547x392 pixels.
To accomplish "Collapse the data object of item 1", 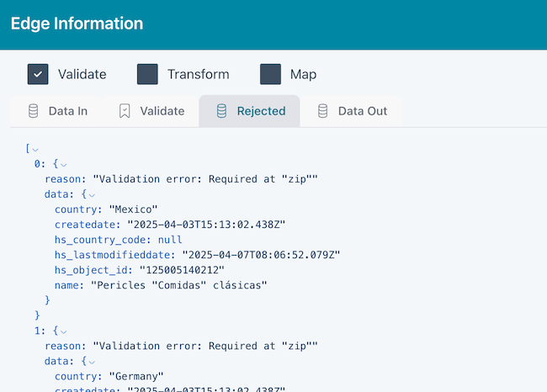I will pos(92,361).
